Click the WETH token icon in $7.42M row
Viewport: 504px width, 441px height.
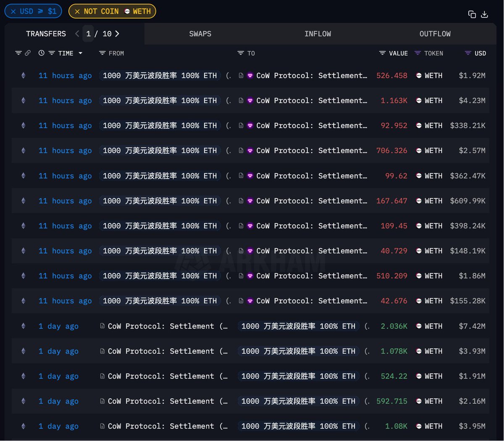click(x=419, y=326)
